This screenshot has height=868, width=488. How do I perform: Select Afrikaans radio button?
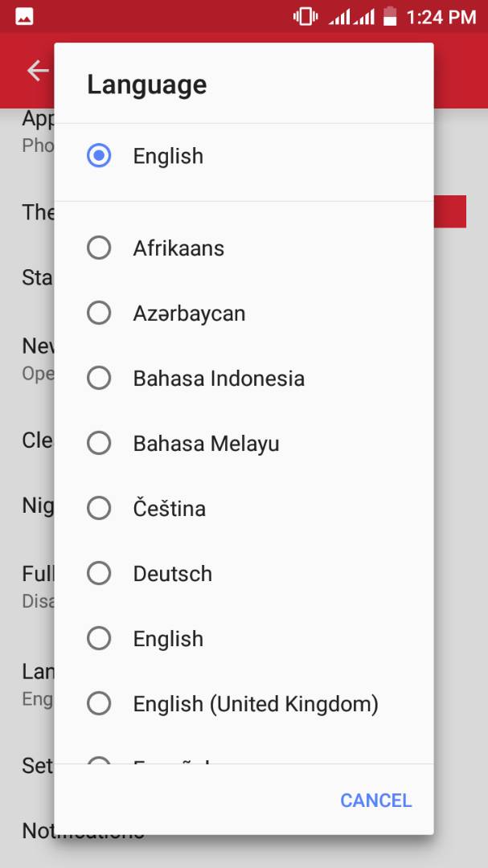click(x=99, y=248)
